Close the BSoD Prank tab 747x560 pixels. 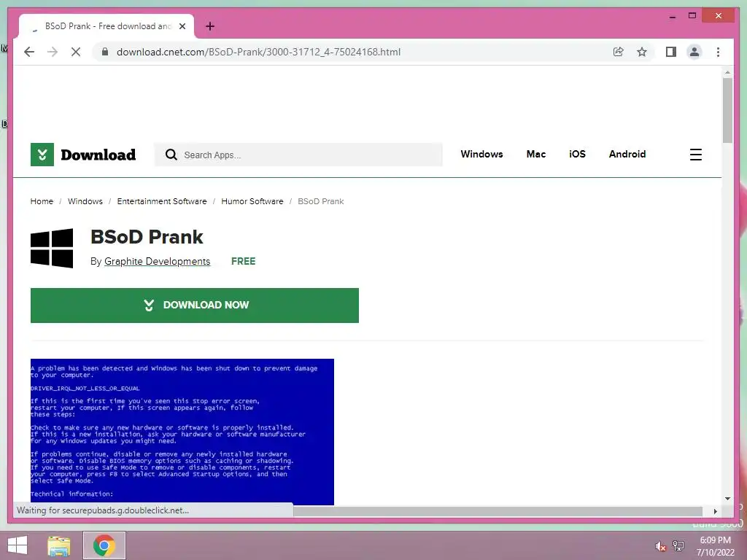click(182, 26)
